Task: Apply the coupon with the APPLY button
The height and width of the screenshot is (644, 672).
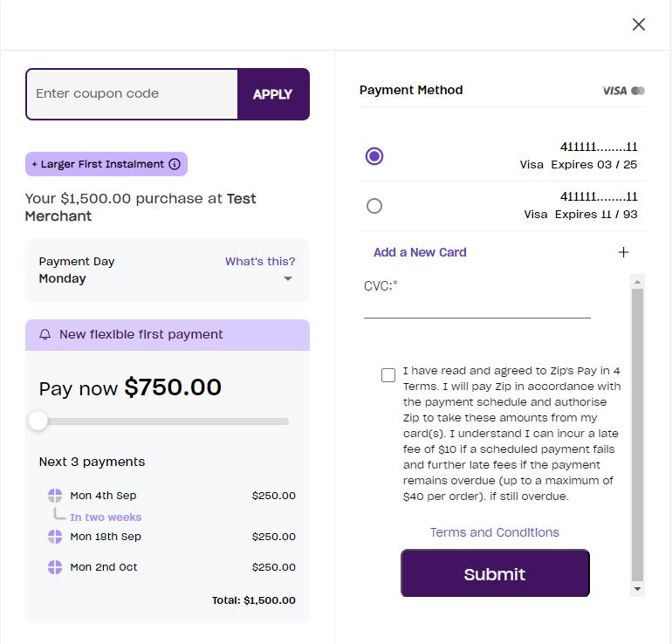Action: point(273,94)
